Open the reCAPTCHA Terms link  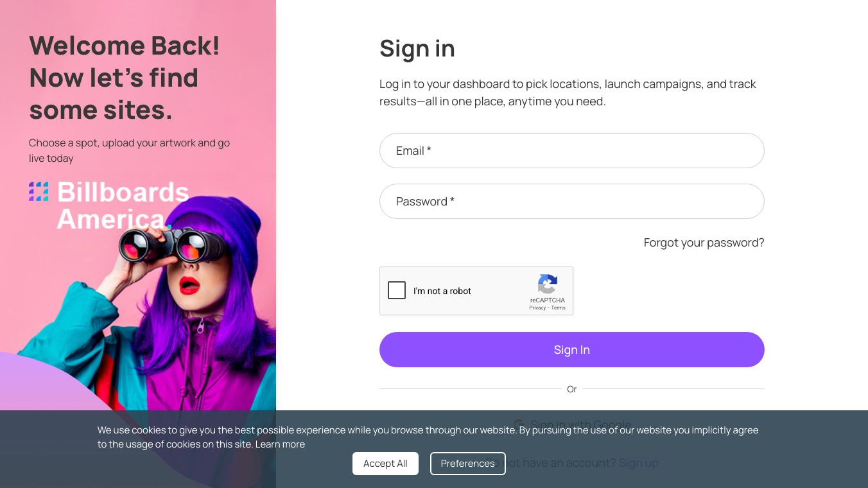pos(559,308)
